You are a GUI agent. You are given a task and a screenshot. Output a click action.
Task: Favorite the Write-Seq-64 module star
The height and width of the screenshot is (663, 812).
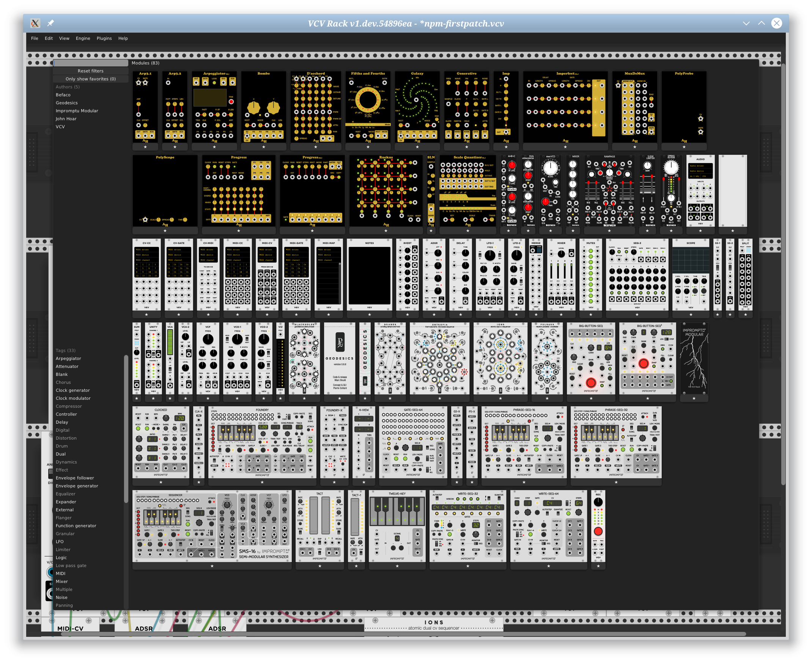pos(549,566)
